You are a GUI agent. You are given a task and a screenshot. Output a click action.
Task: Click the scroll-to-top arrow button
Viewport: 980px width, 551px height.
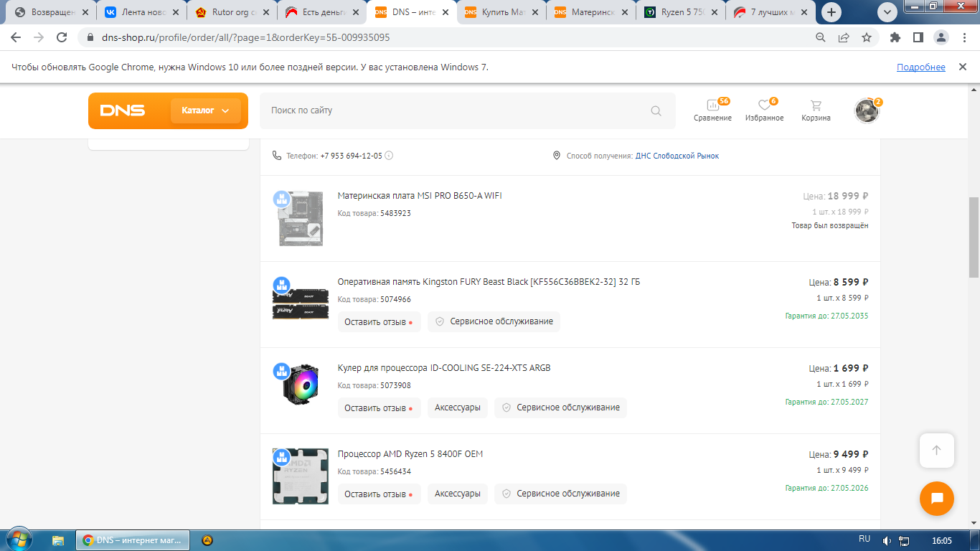936,451
